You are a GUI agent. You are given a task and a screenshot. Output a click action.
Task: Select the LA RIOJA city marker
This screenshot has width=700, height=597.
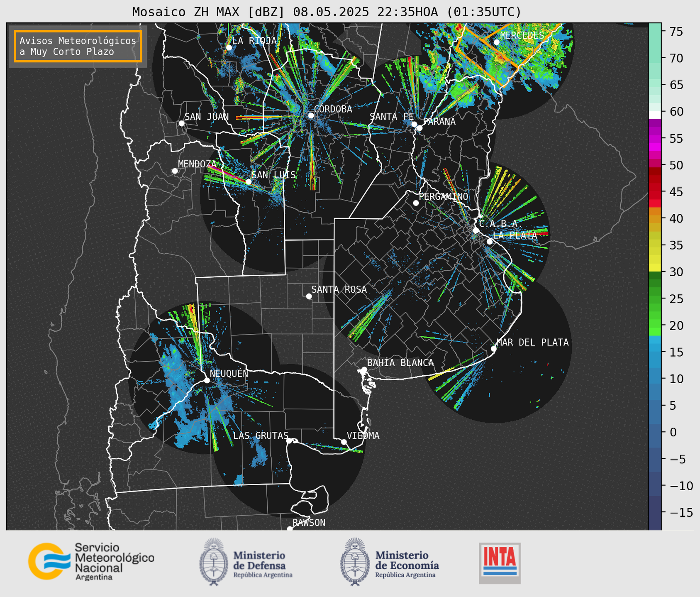click(229, 47)
